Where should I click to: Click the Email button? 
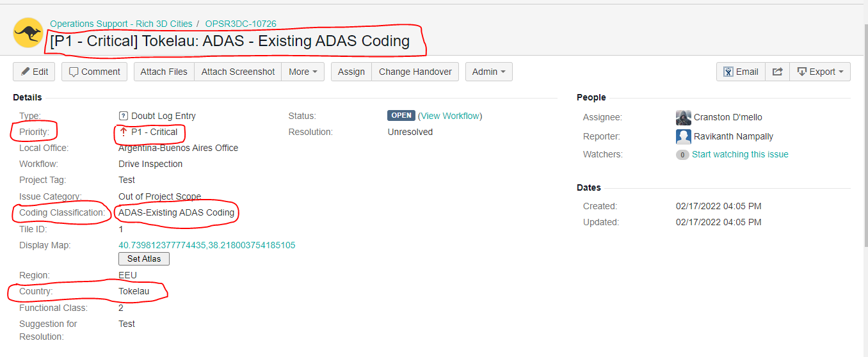(741, 72)
